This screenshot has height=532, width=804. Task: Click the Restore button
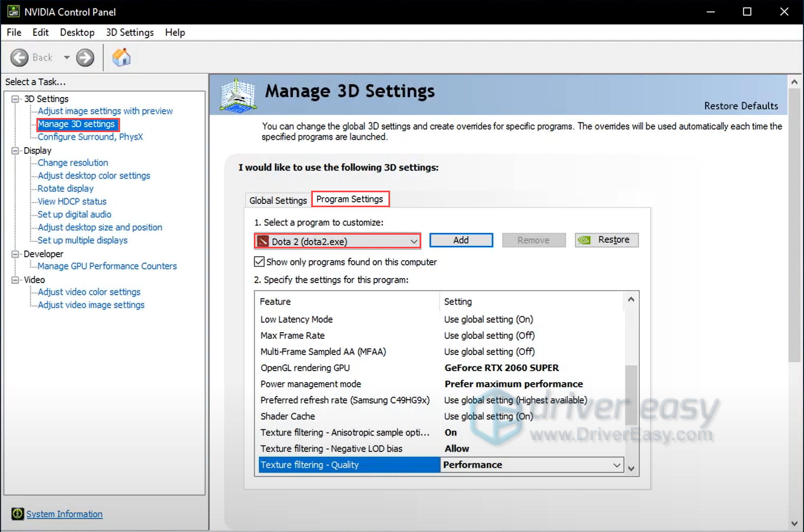point(607,240)
